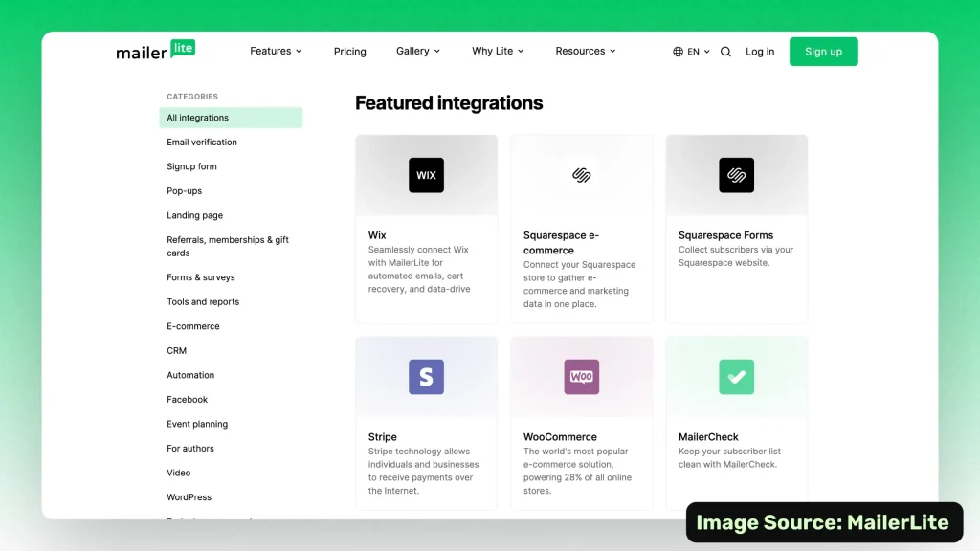Select E-commerce category
This screenshot has width=980, height=551.
point(193,325)
